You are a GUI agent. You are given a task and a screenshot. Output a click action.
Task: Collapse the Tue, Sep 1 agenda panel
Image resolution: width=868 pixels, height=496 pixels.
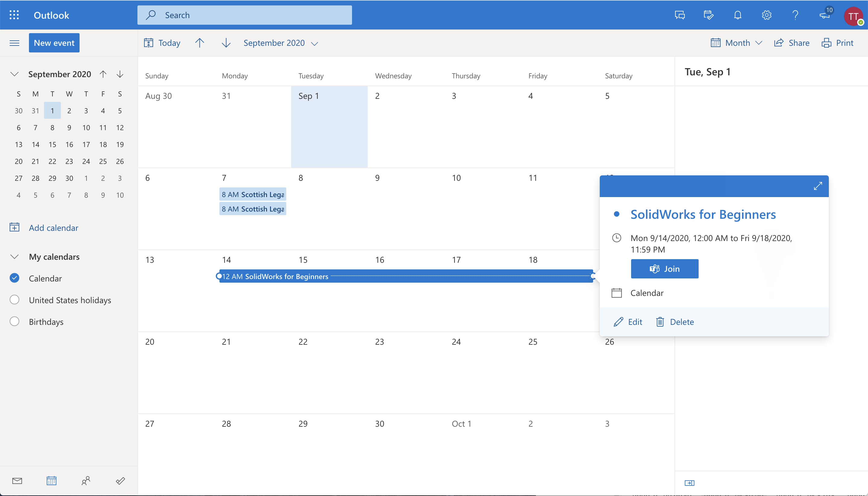tap(690, 482)
